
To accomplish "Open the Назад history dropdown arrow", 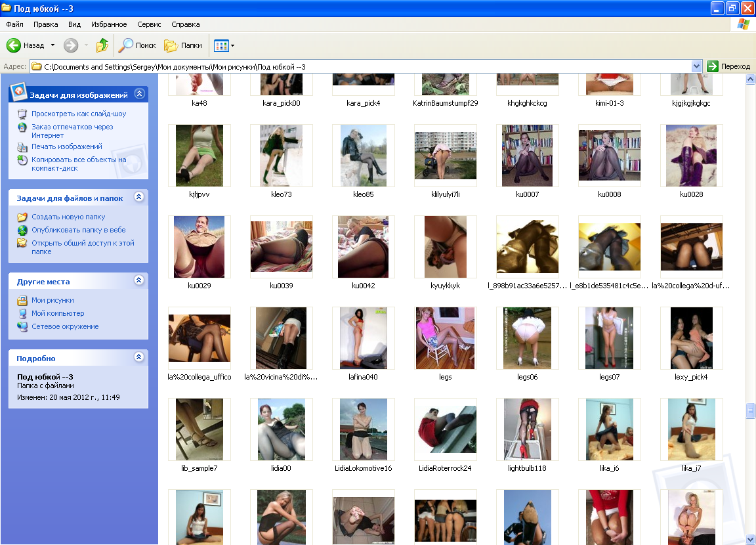I will [x=53, y=45].
